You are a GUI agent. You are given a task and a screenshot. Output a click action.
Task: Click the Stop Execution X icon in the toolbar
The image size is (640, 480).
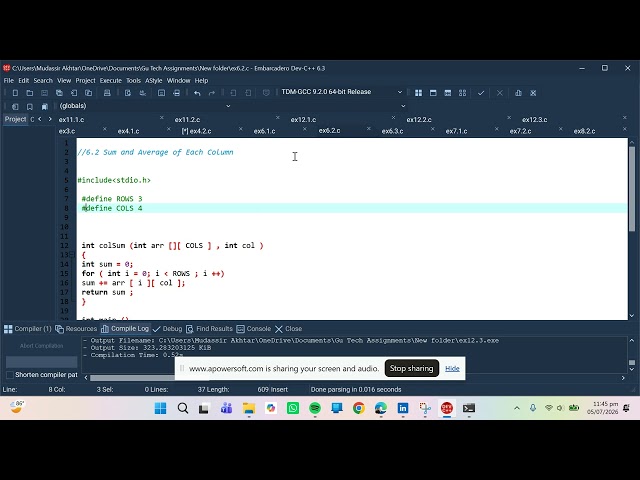(x=500, y=93)
